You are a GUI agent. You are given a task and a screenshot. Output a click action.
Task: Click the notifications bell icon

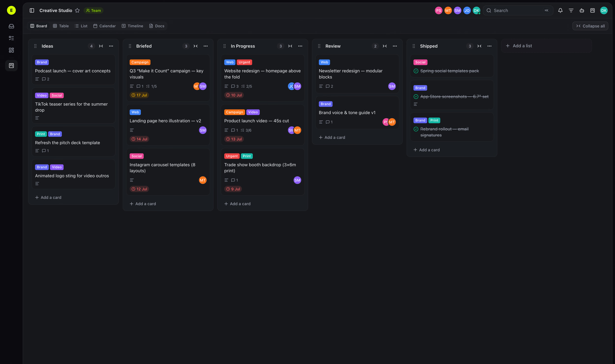(560, 10)
